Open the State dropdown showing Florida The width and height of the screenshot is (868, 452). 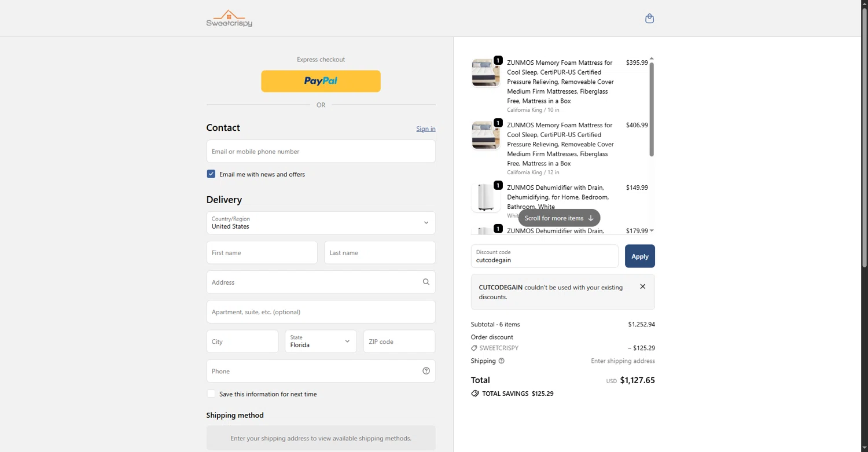321,341
